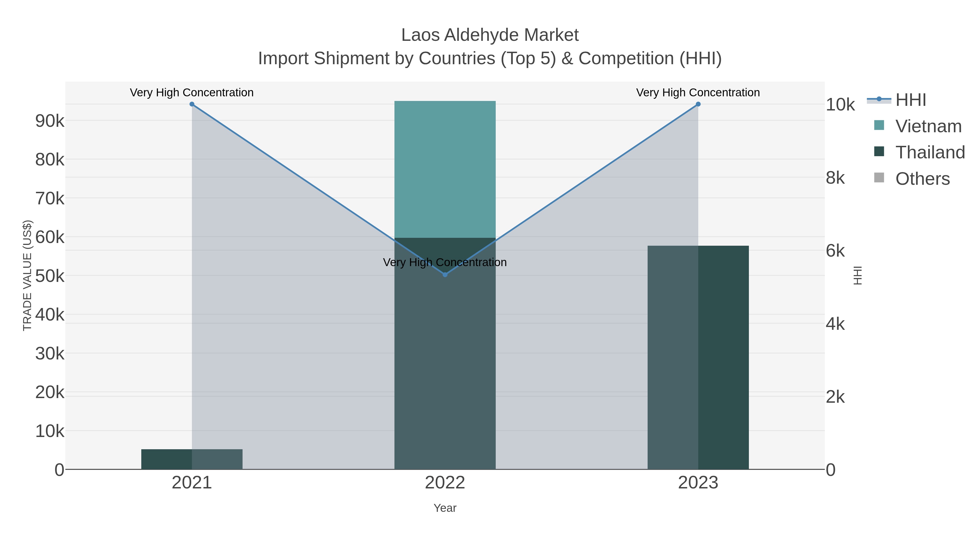
Task: Click the 2k tick on HHI axis
Action: tap(835, 397)
